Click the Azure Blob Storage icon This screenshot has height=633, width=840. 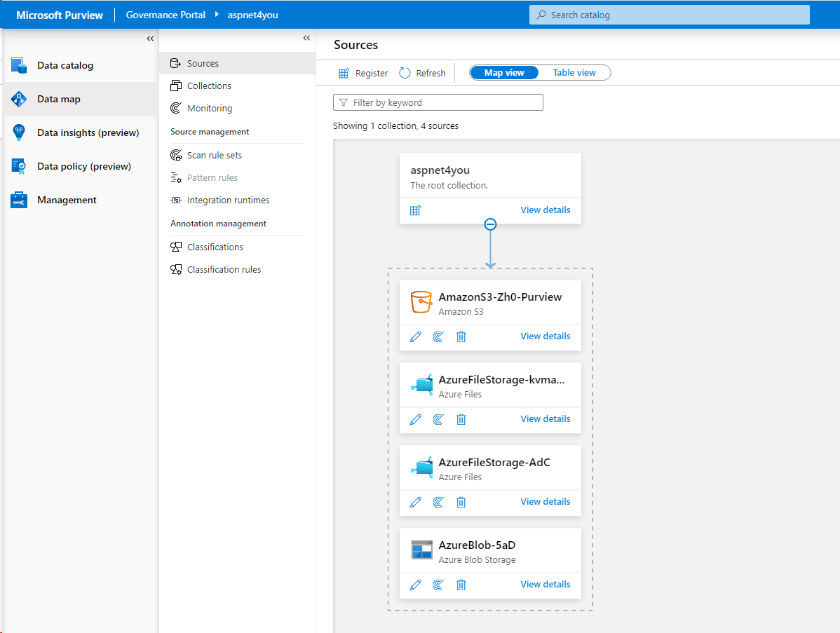421,550
